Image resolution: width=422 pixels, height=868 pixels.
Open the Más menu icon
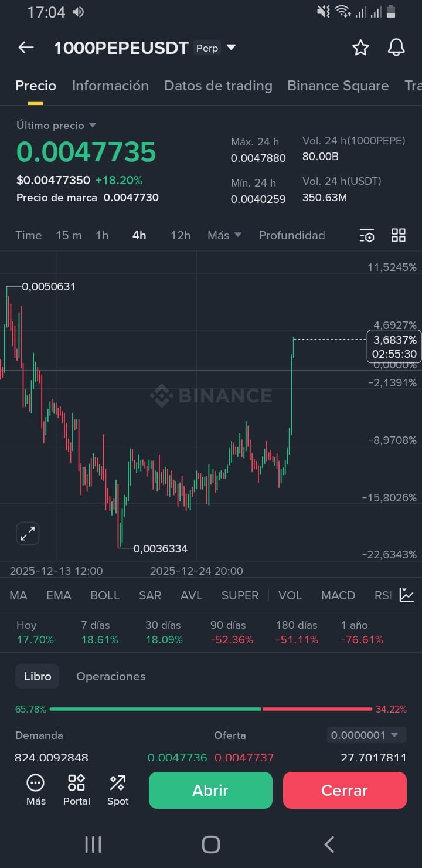36,789
